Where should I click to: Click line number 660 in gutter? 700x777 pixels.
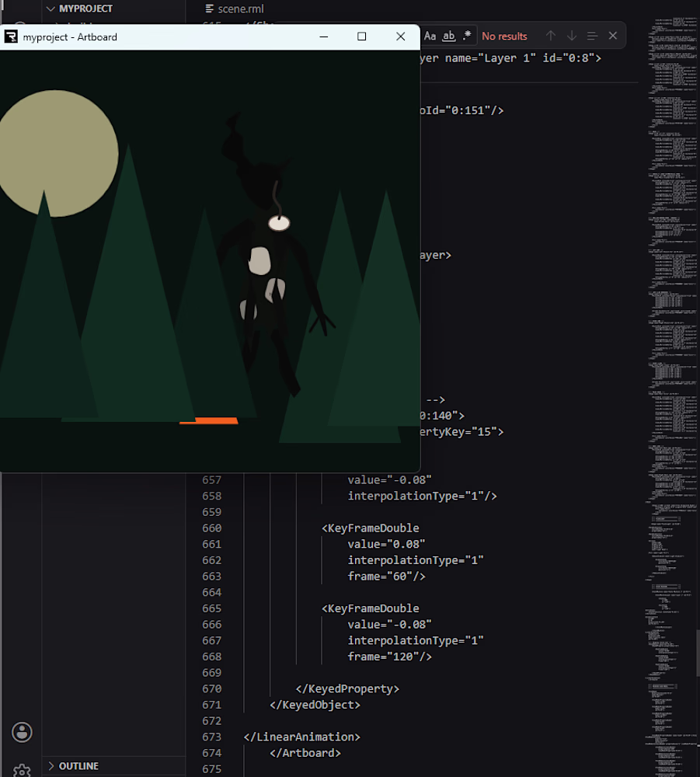point(211,528)
